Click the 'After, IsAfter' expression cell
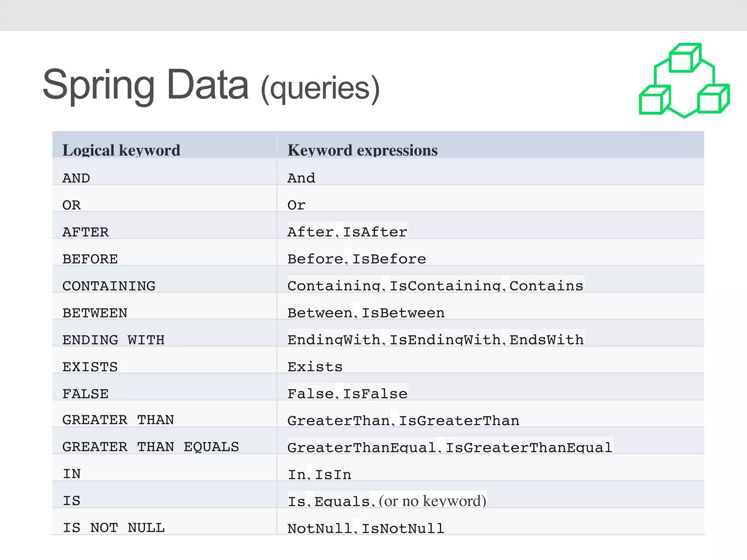The width and height of the screenshot is (747, 560). coord(491,225)
